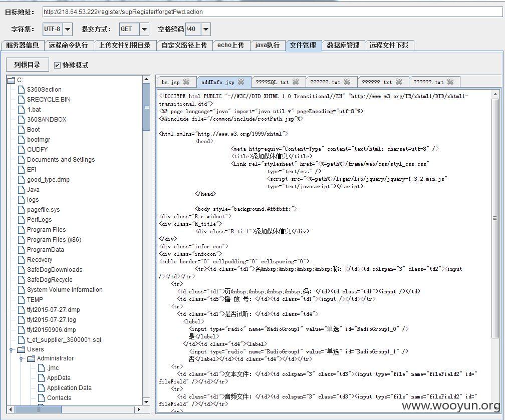
Task: Open the 远程文件下载 tab
Action: point(389,45)
